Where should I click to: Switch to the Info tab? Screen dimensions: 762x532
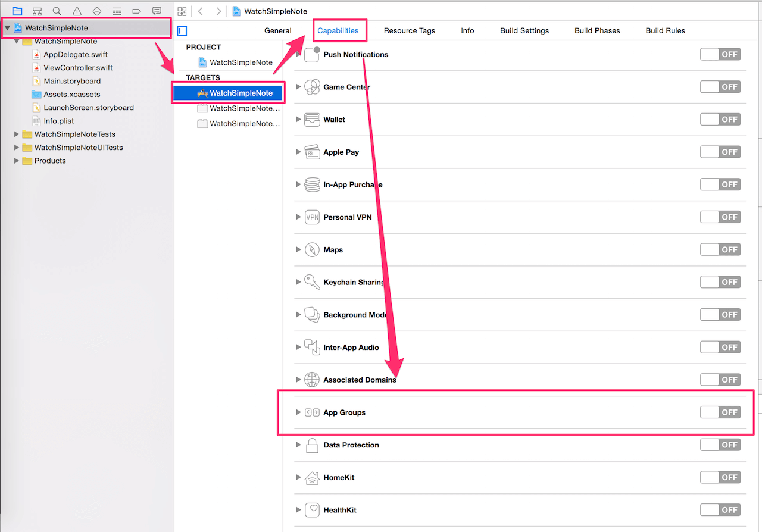[x=468, y=30]
